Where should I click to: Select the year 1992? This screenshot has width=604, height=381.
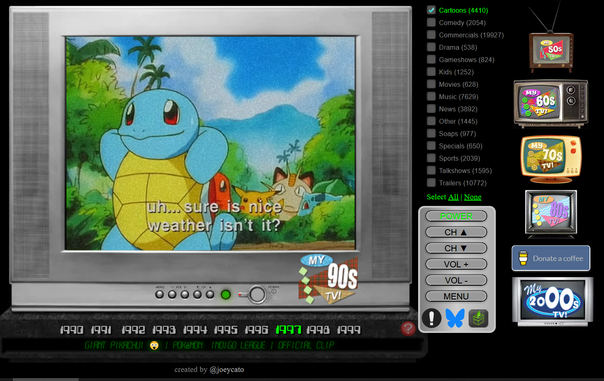pos(133,330)
